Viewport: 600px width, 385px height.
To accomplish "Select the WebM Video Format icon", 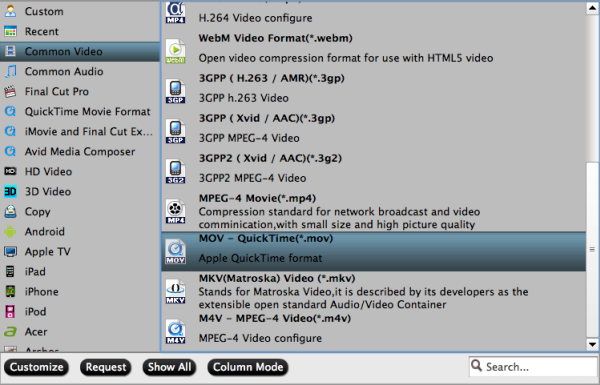I will click(175, 51).
